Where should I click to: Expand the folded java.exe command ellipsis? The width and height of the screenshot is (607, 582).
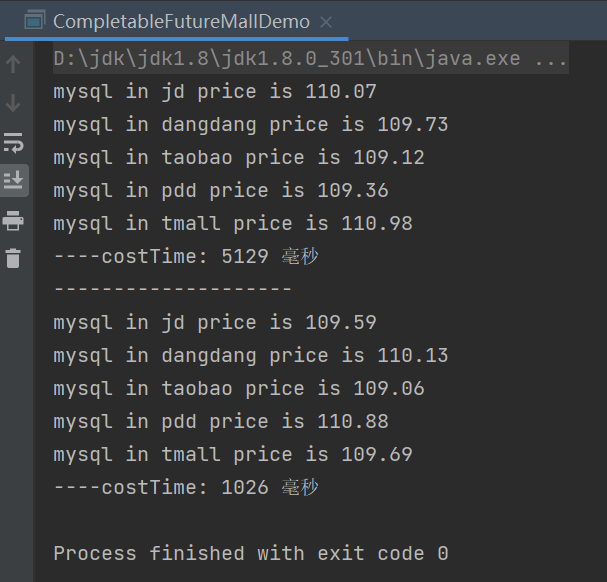551,59
